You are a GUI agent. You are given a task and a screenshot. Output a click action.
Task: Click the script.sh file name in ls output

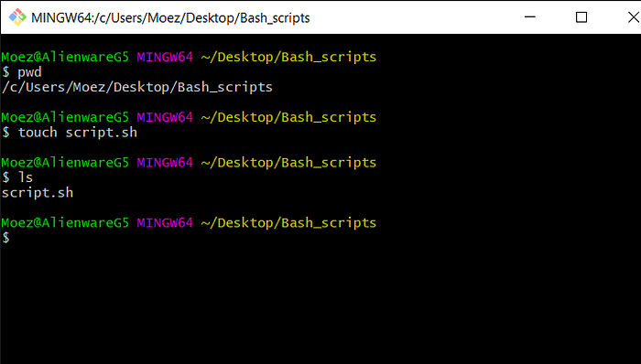click(38, 193)
